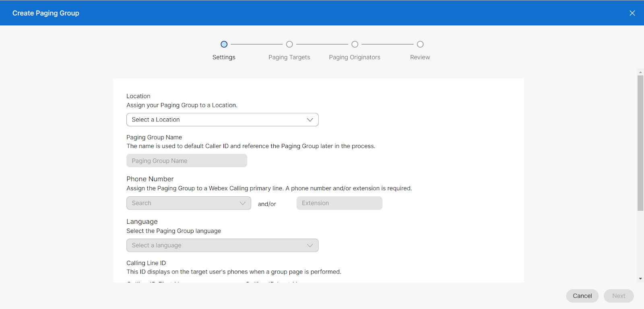
Task: Select the Settings step label
Action: pyautogui.click(x=224, y=57)
